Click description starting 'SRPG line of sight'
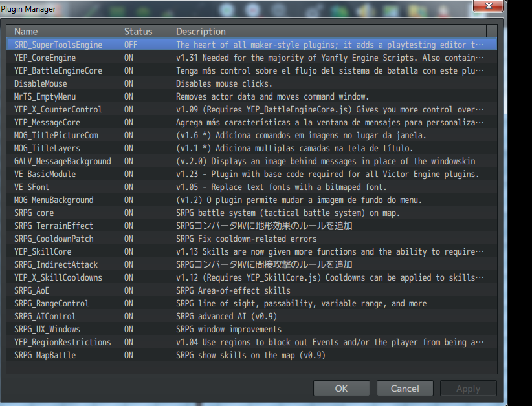This screenshot has width=532, height=406. 302,303
